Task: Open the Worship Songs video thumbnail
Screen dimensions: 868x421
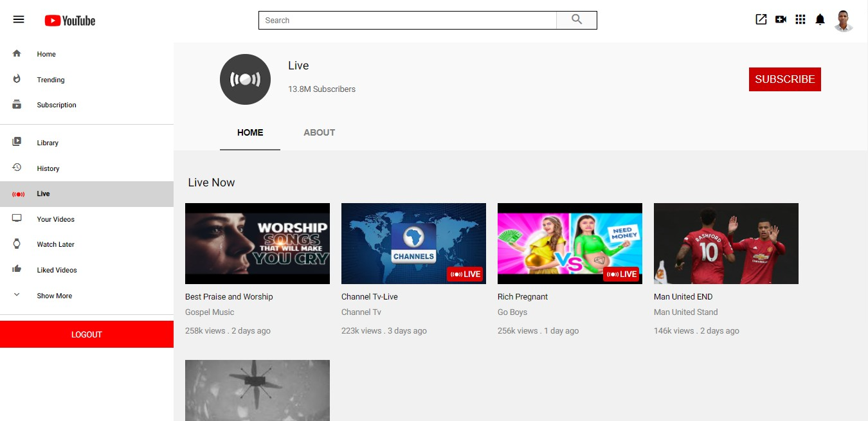Action: point(257,244)
